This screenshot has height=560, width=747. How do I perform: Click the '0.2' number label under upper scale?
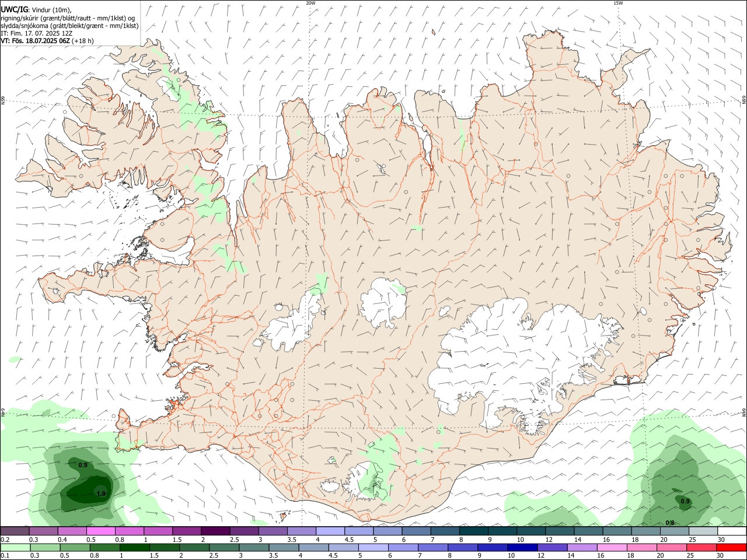[x=5, y=540]
